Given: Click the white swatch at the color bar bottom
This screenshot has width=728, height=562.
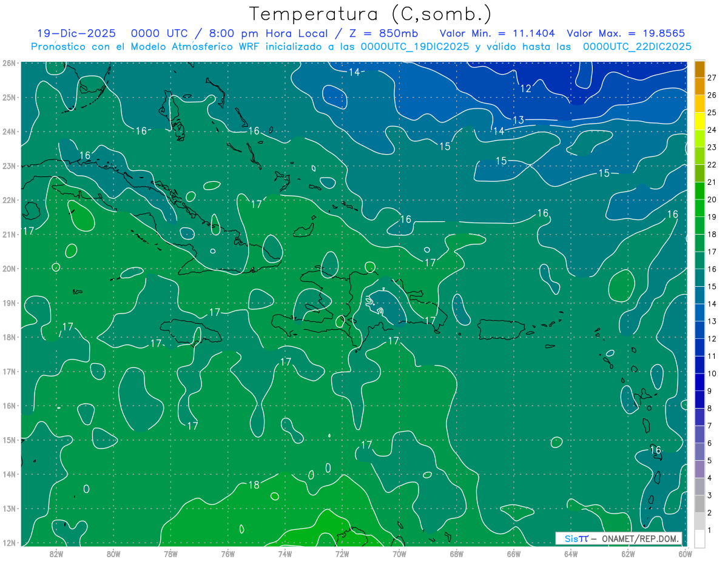Looking at the screenshot, I should (699, 538).
